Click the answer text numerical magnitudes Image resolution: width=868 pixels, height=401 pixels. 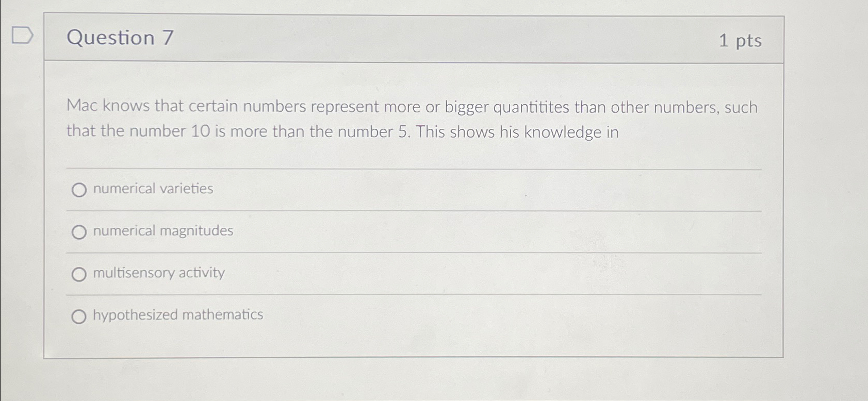[x=162, y=231]
